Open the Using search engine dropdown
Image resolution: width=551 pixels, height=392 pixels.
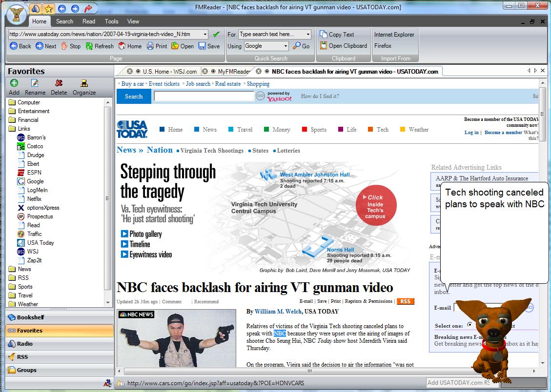[286, 46]
